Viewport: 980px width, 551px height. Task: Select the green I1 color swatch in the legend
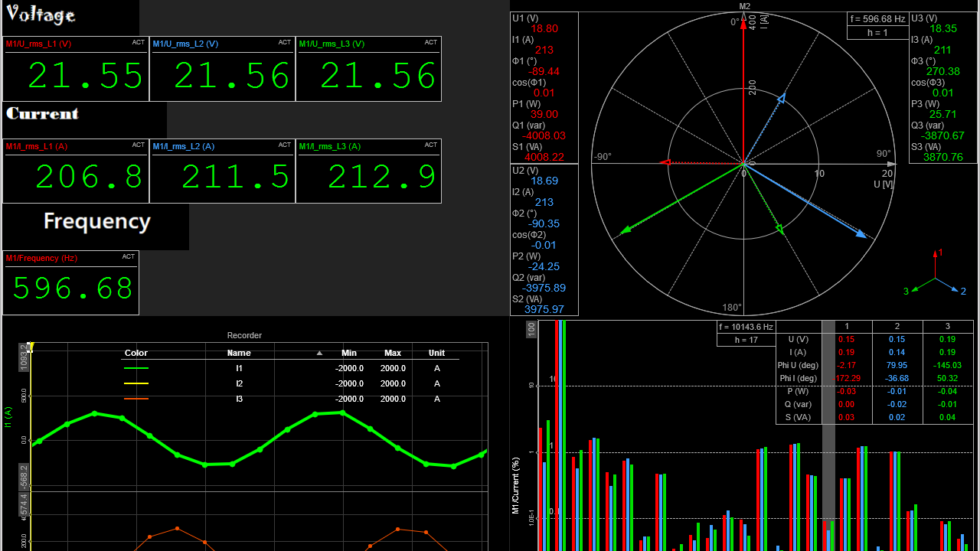pyautogui.click(x=136, y=368)
